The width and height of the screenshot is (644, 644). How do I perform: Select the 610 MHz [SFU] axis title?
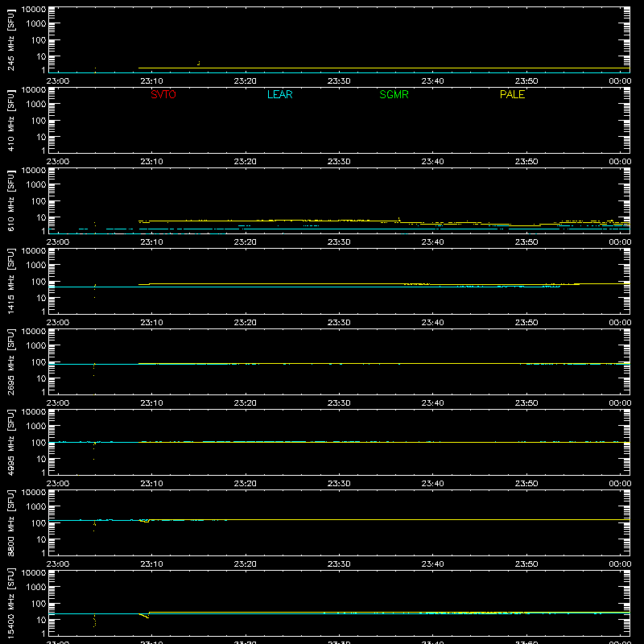tap(10, 200)
